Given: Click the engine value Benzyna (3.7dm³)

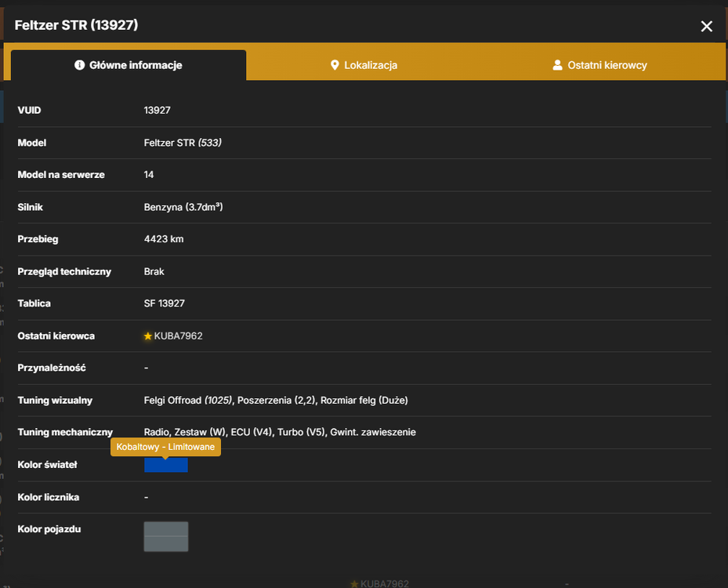Looking at the screenshot, I should click(x=183, y=207).
